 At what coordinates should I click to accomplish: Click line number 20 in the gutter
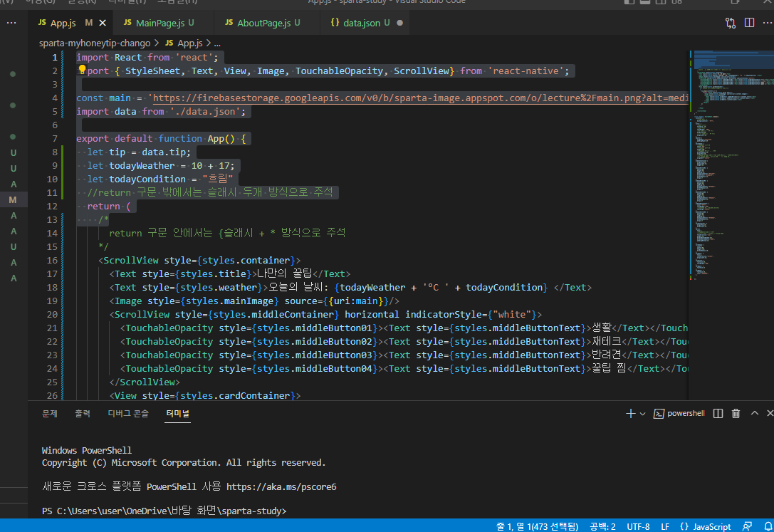click(x=52, y=315)
